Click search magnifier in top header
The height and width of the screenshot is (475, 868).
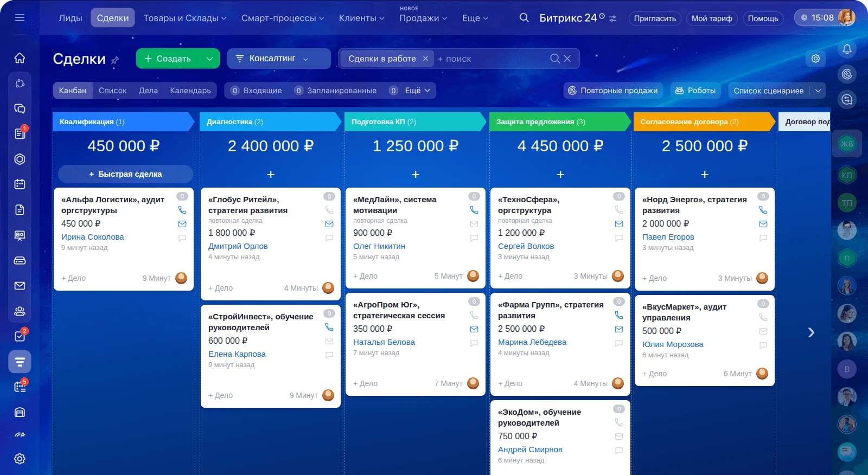[524, 18]
